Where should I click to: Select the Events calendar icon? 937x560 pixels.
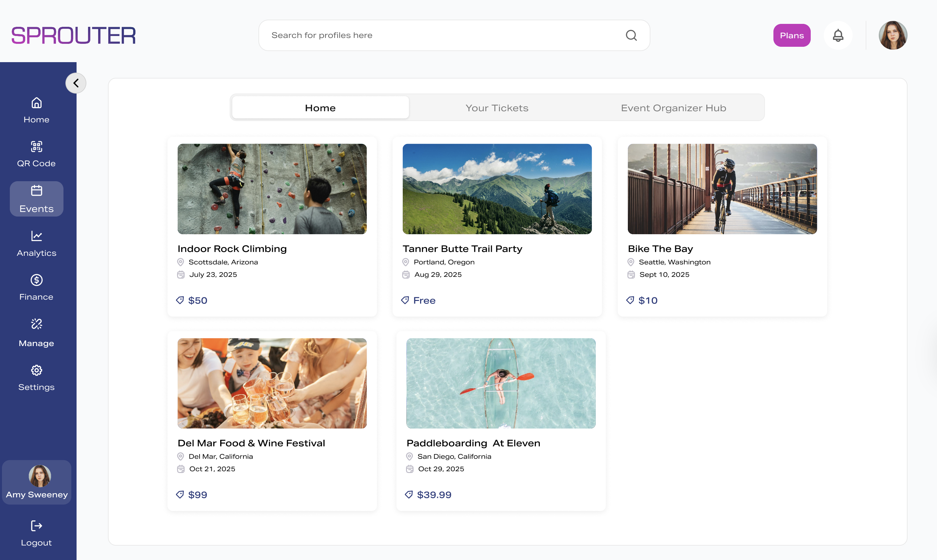(x=36, y=191)
